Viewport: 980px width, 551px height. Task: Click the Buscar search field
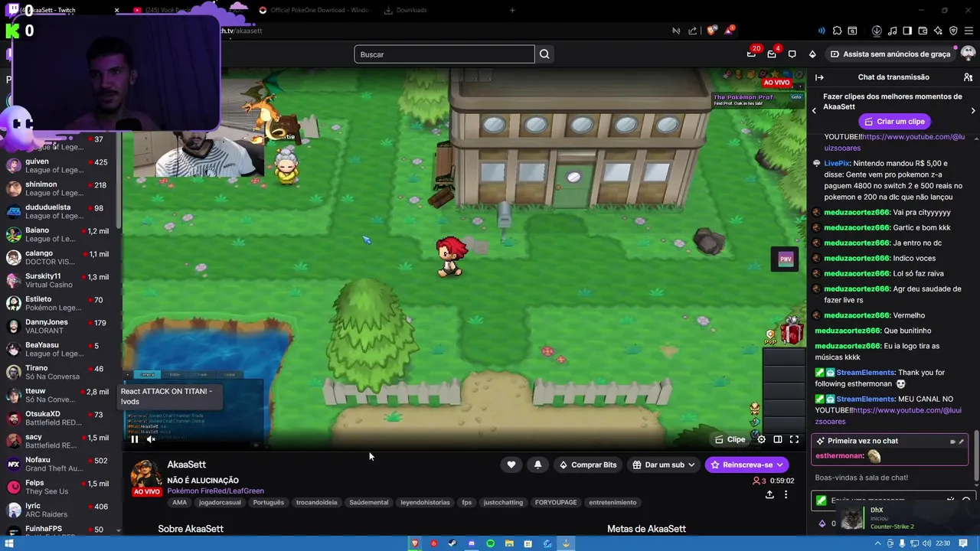tap(444, 54)
